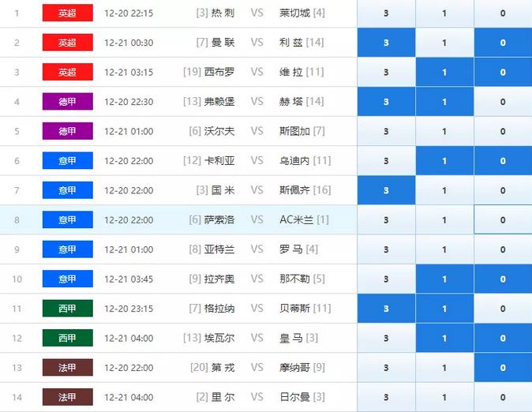The image size is (532, 412).
Task: Deselect away win 0 for 拉齐奥 vs 那不勒
Action: click(x=503, y=279)
